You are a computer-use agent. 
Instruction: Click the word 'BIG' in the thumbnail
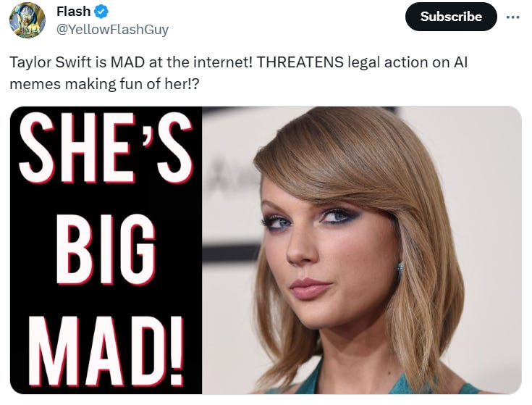tap(106, 250)
